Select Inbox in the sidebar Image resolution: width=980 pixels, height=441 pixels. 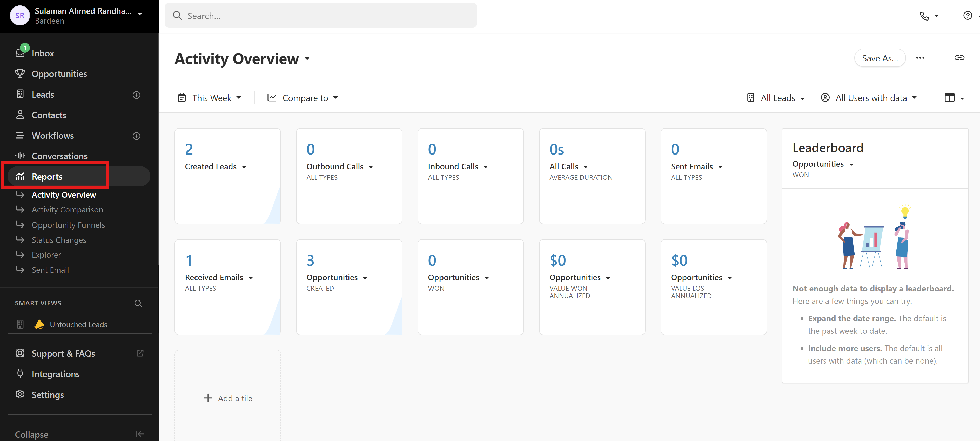[x=43, y=53]
